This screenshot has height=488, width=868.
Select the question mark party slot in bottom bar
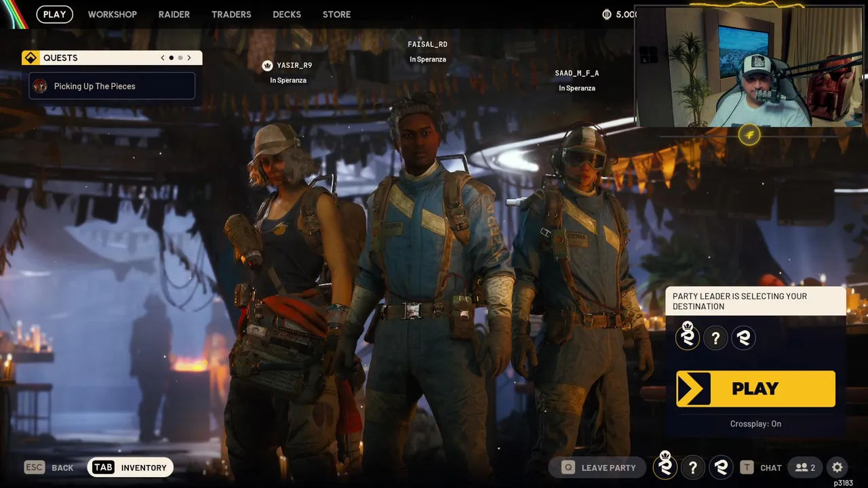click(x=692, y=467)
